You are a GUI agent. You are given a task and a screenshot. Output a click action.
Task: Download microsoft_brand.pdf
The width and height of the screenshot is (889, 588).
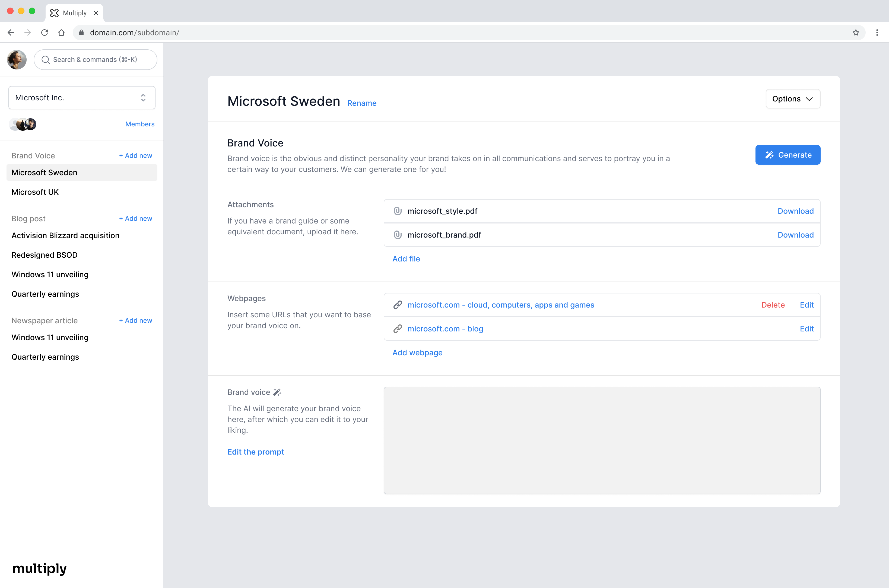click(795, 235)
